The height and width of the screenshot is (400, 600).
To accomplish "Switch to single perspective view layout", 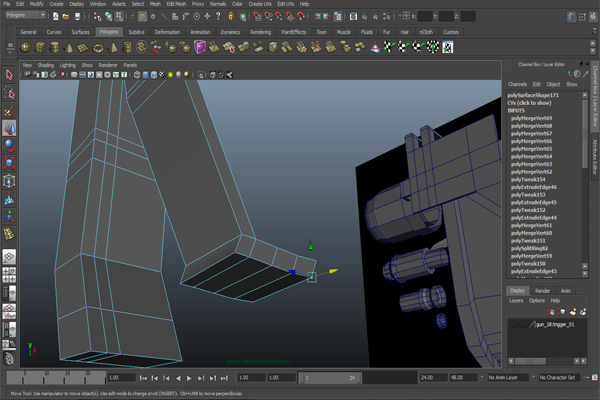I will 9,257.
